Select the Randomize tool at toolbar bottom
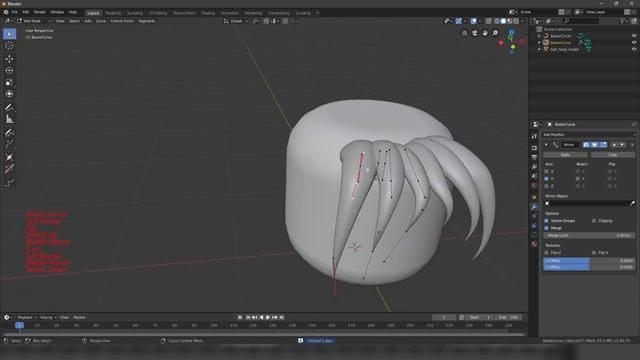Image resolution: width=640 pixels, height=360 pixels. point(9,182)
